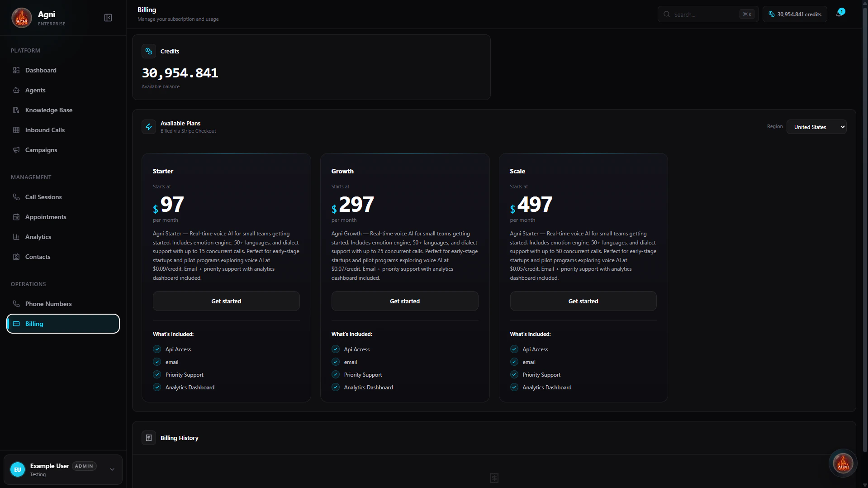Click the EU user avatar

coord(18,469)
